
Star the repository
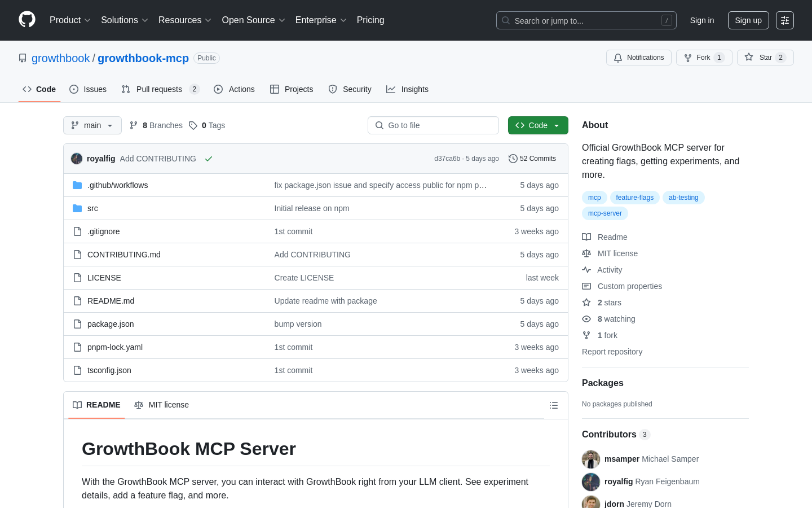pos(765,58)
